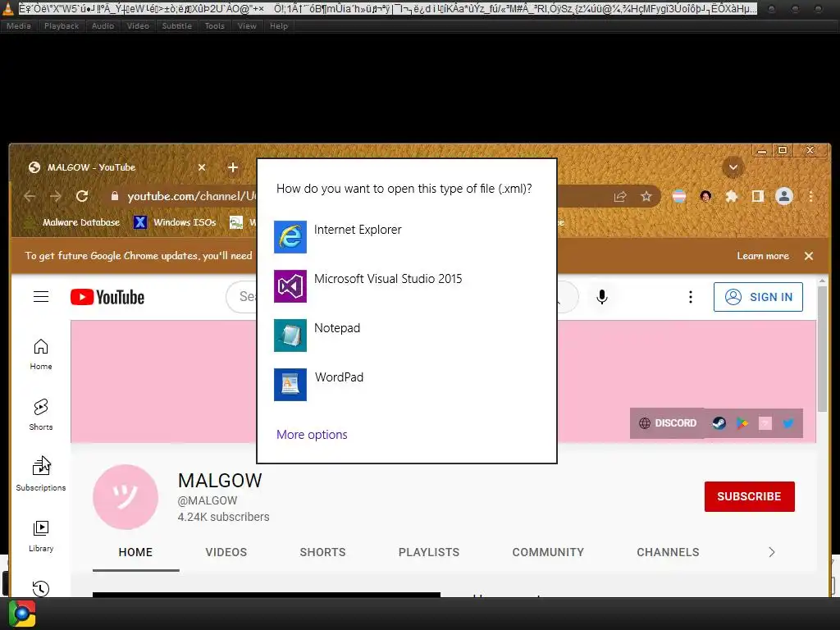Open YouTube settings three-dot menu
Viewport: 840px width, 630px height.
(691, 297)
